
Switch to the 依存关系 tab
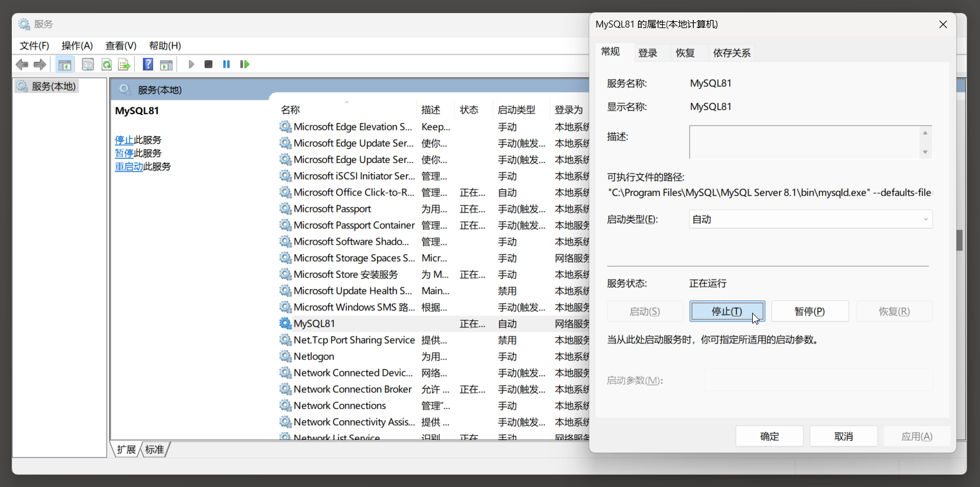tap(732, 53)
